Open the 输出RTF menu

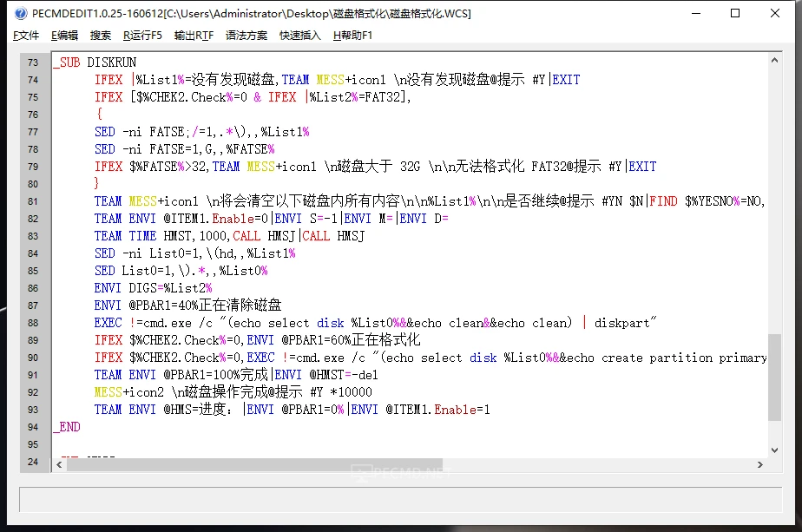pos(194,36)
